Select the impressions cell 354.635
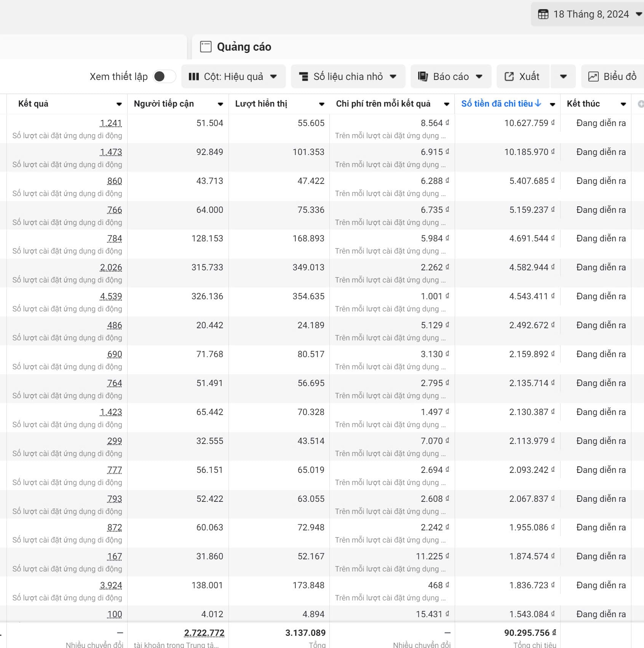This screenshot has width=644, height=648. (x=308, y=296)
